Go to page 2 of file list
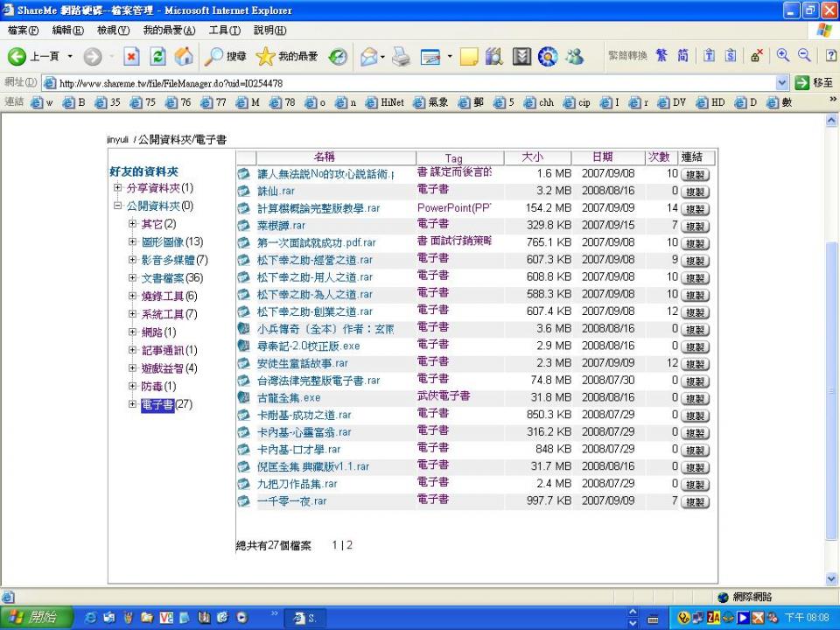Screen dimensions: 840x630 pyautogui.click(x=349, y=545)
